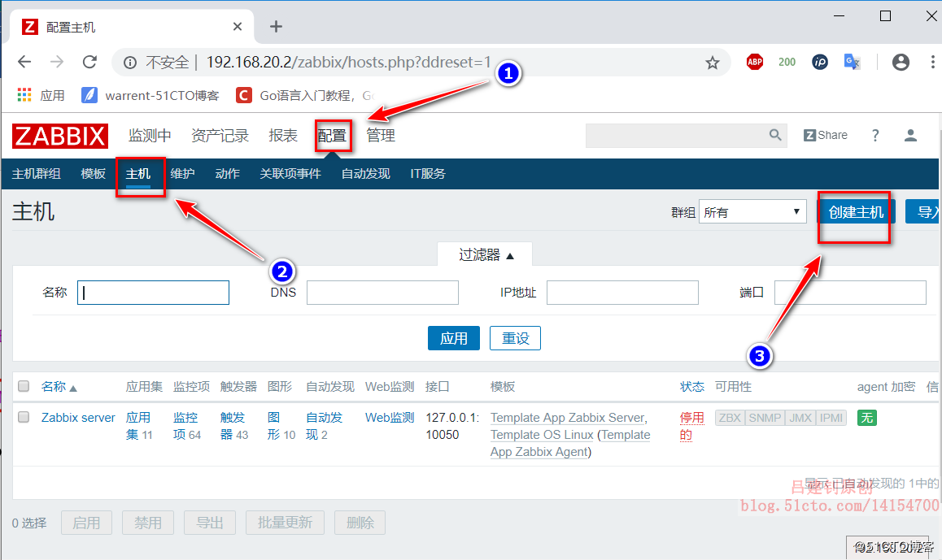Select the 主机 submenu item
The width and height of the screenshot is (942, 560).
(x=137, y=173)
